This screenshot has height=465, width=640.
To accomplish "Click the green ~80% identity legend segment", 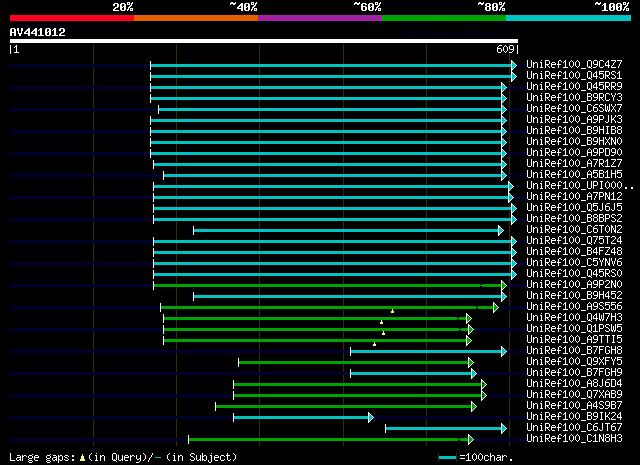I will (x=444, y=18).
